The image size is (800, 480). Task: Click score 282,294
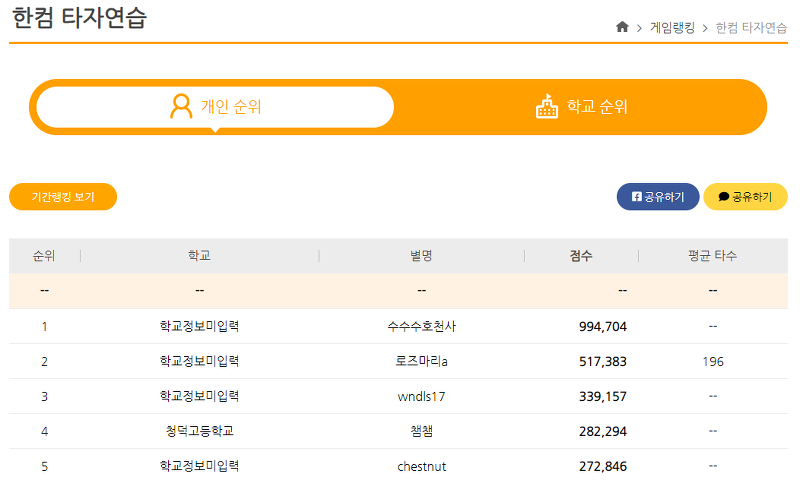[x=603, y=431]
